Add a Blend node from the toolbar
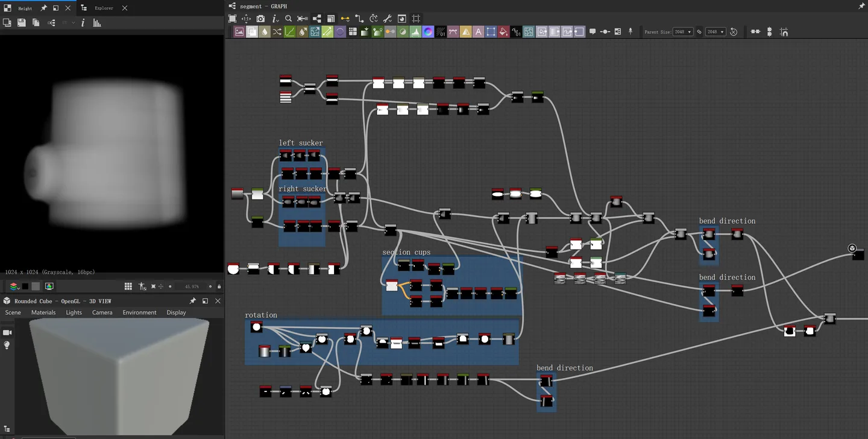 point(252,32)
